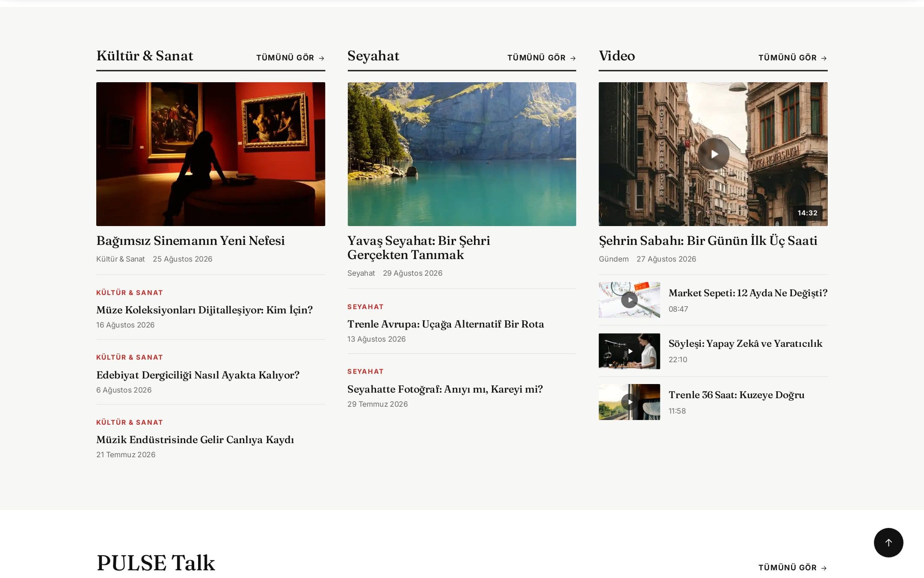The image size is (924, 578).
Task: Click Kültür & Sanat tag above Müzik Endüstrisinde
Action: click(x=130, y=423)
